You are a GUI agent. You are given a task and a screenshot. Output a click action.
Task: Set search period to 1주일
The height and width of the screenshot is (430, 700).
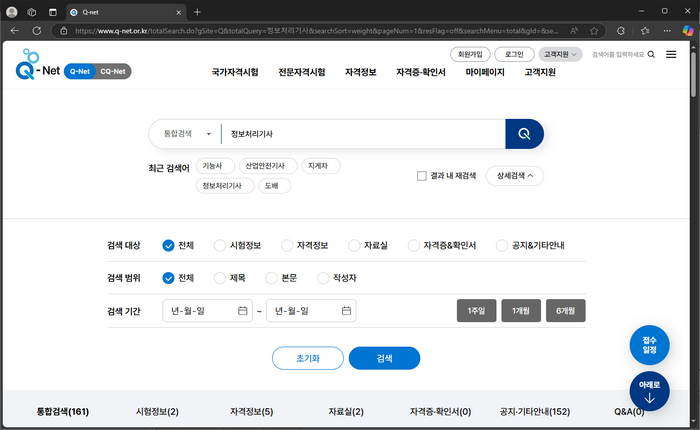click(476, 311)
